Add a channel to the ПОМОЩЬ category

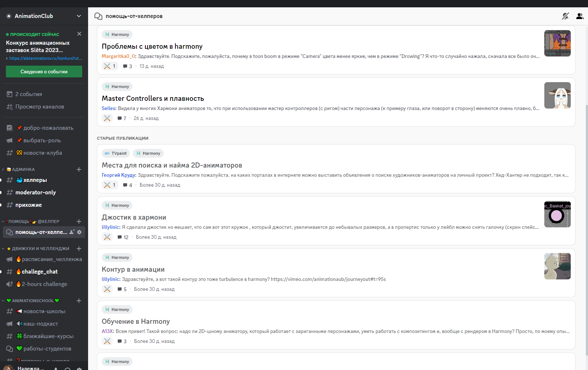(79, 221)
